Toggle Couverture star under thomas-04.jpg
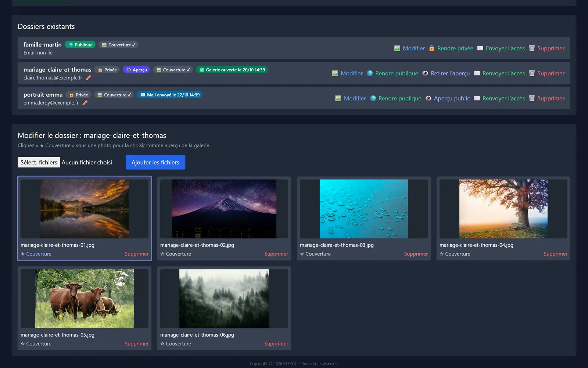588x368 pixels. [455, 254]
